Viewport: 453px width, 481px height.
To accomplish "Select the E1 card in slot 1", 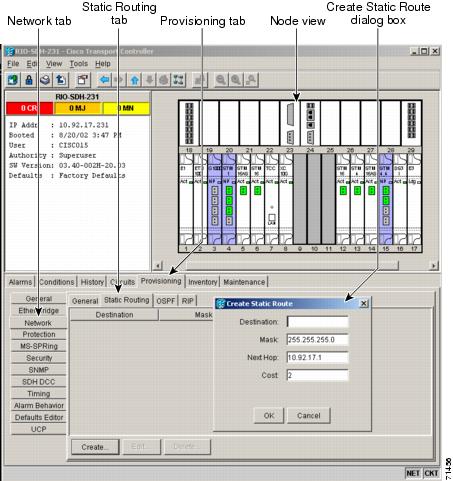I will (x=186, y=199).
